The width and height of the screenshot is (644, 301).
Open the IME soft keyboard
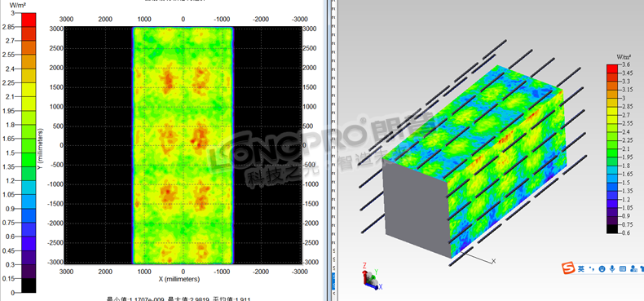point(623,269)
